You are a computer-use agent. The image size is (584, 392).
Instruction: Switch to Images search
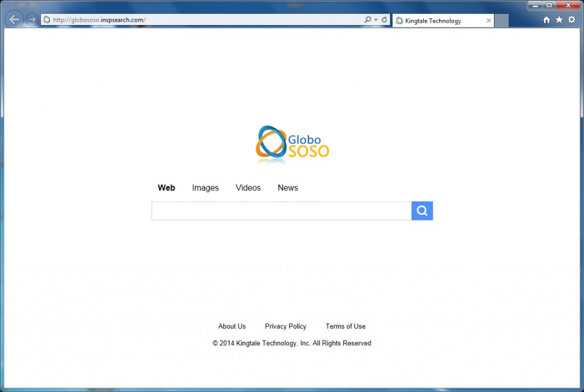tap(205, 188)
